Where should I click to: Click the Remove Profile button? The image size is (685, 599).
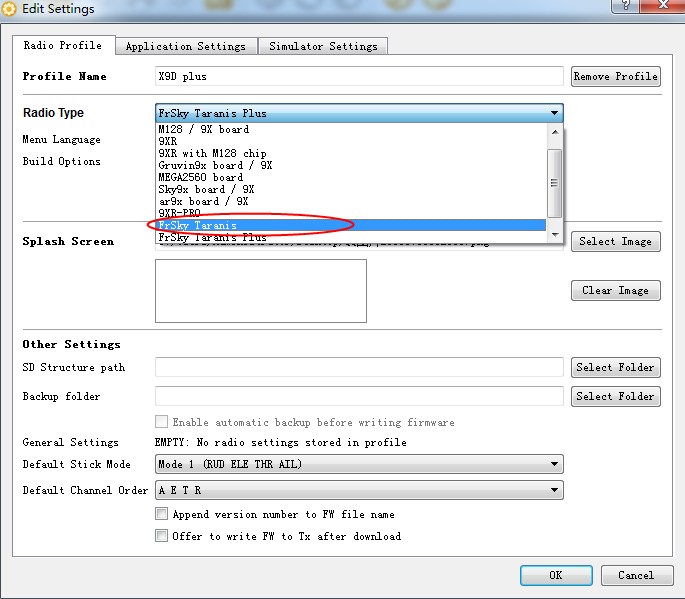pyautogui.click(x=616, y=76)
